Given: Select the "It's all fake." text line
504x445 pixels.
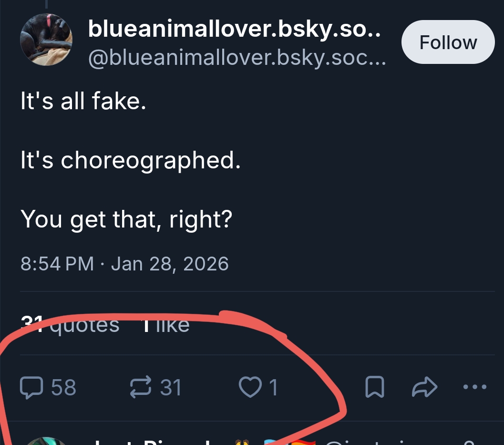Looking at the screenshot, I should 83,101.
